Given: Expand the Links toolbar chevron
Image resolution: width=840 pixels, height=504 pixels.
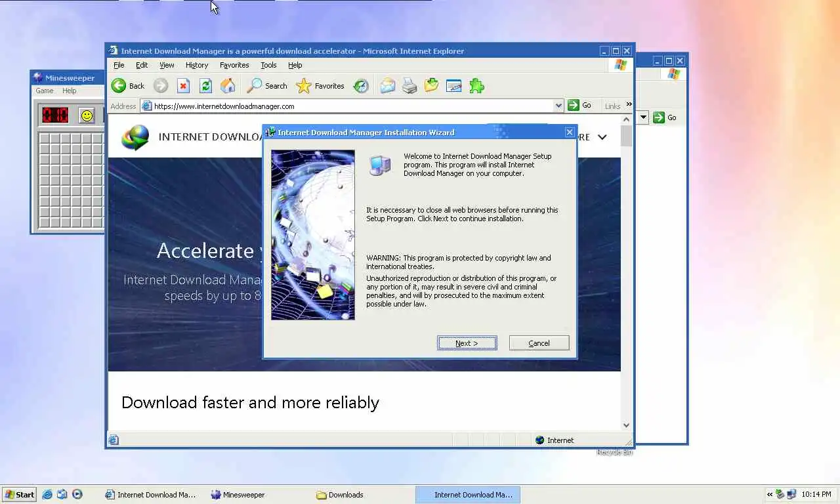Looking at the screenshot, I should coord(629,104).
